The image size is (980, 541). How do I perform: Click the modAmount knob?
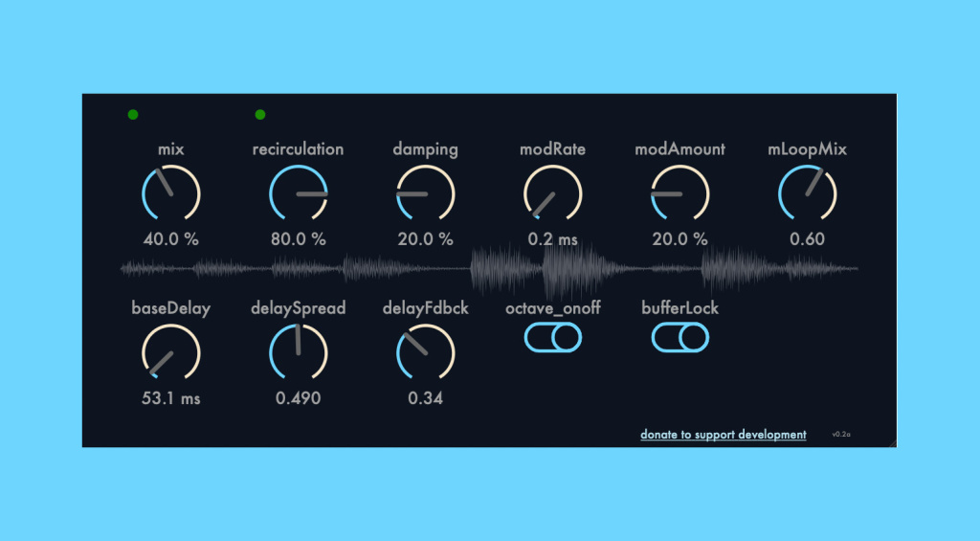pyautogui.click(x=679, y=193)
